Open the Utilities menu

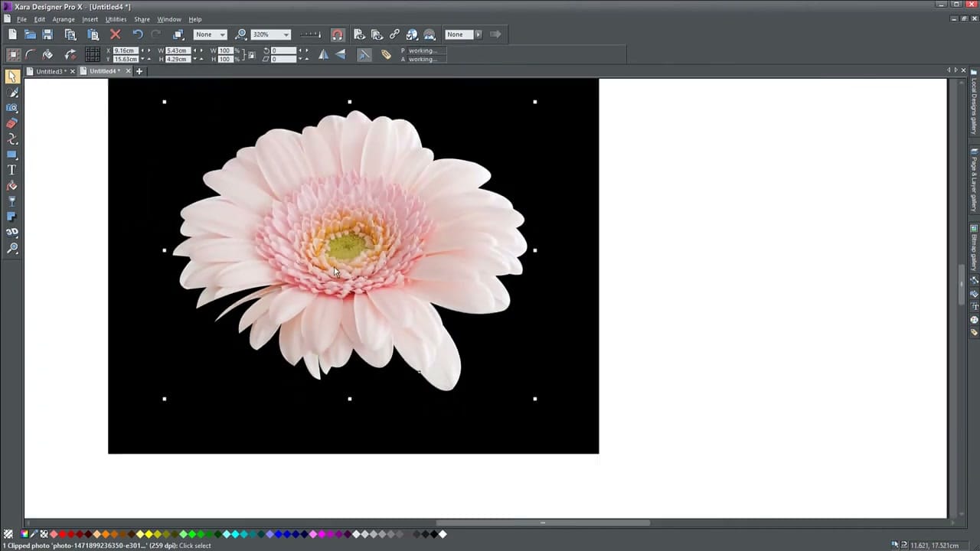[x=116, y=19]
